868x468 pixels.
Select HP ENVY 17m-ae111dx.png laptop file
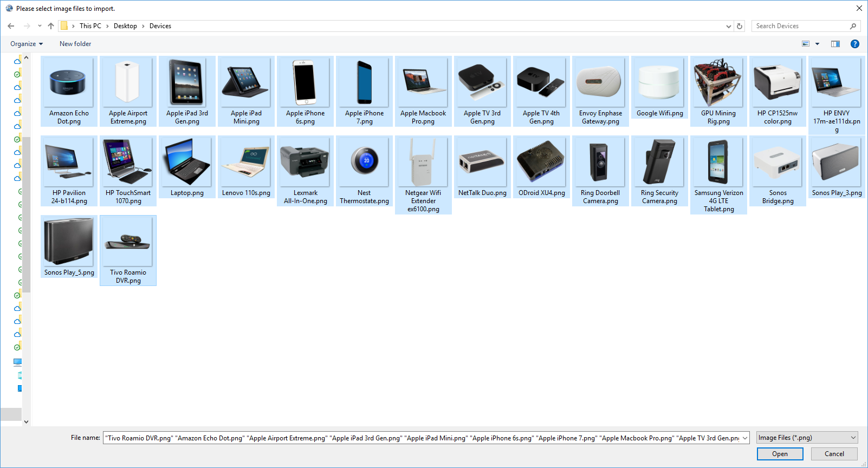coord(837,95)
